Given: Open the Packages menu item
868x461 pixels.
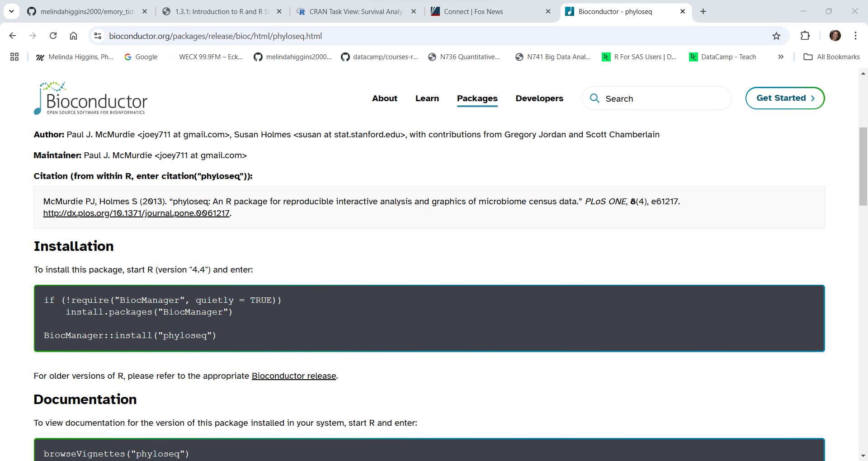Looking at the screenshot, I should pos(477,99).
